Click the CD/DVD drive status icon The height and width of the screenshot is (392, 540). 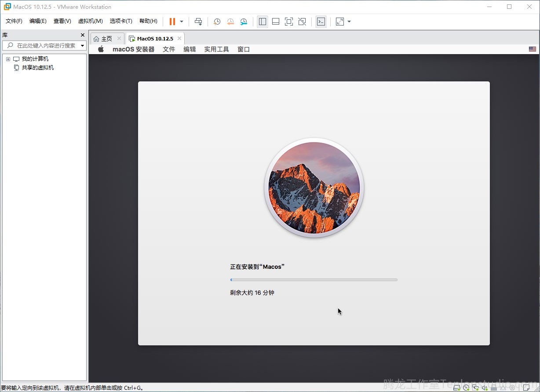pos(466,388)
